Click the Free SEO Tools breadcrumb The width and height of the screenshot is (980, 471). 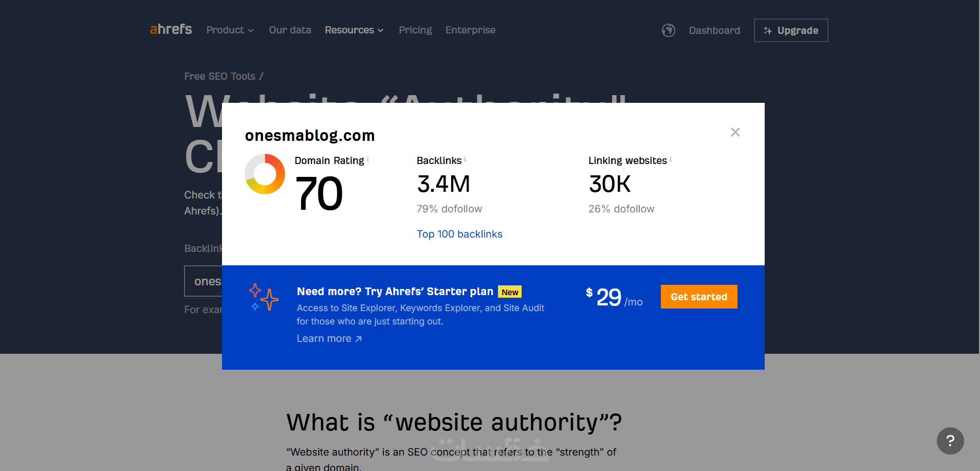[220, 76]
